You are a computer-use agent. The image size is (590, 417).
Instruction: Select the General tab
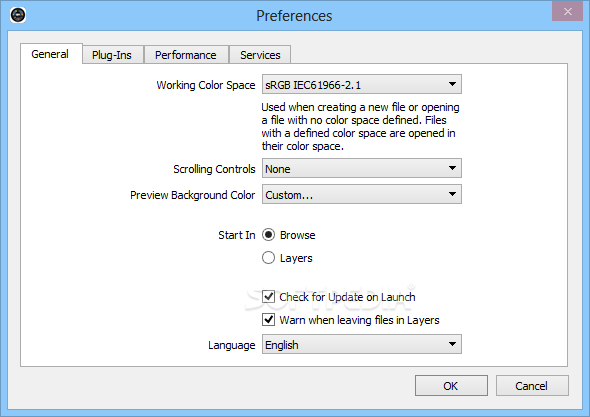click(x=50, y=54)
